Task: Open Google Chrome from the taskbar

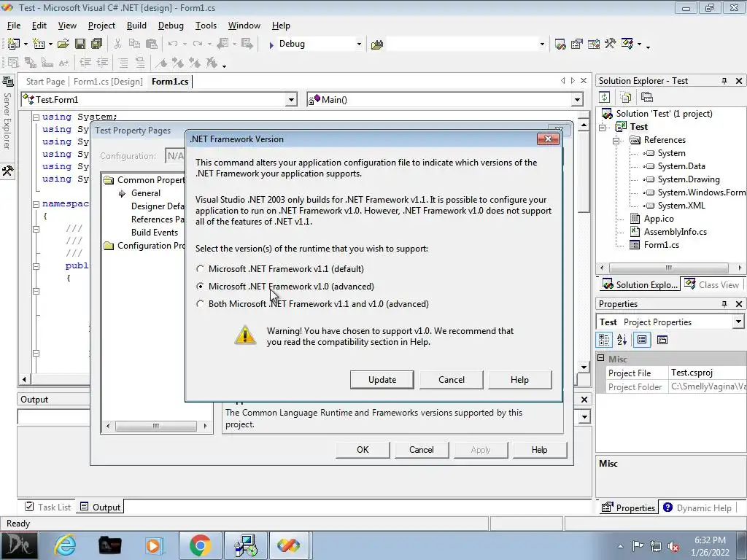Action: [200, 545]
